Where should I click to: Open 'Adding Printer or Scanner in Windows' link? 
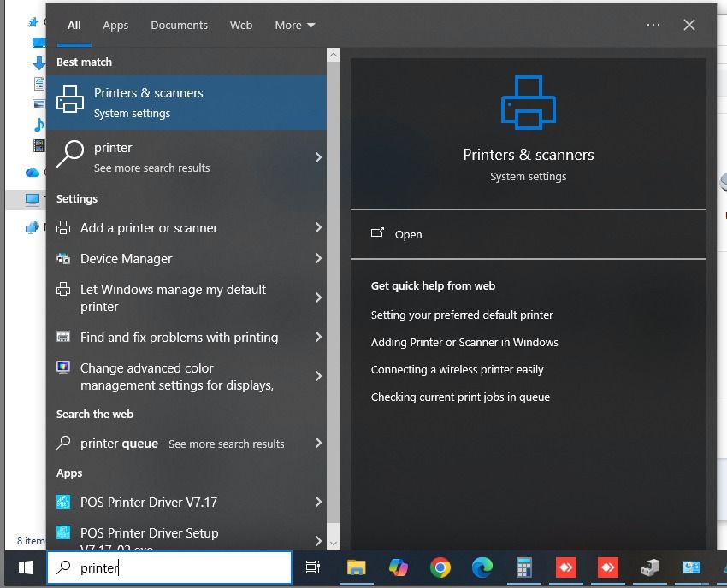(464, 343)
